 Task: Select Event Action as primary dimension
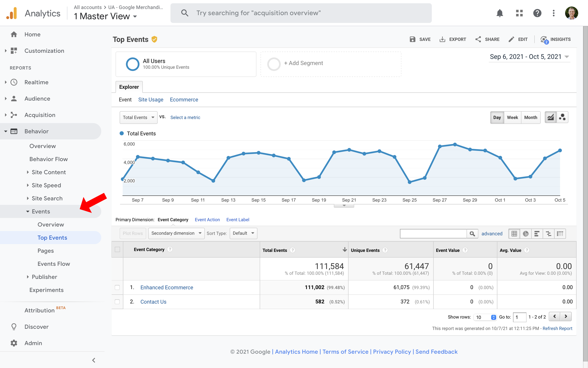pyautogui.click(x=207, y=219)
